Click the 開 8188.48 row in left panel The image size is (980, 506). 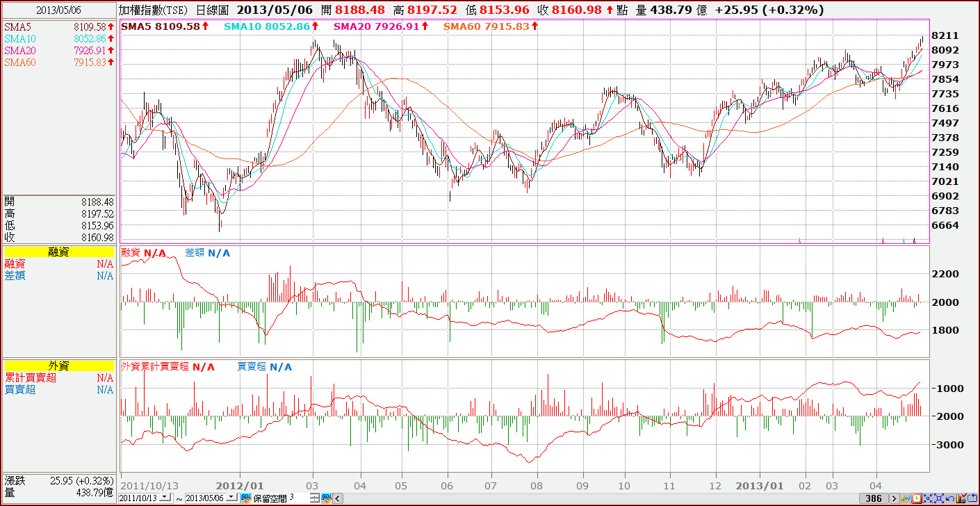(58, 202)
